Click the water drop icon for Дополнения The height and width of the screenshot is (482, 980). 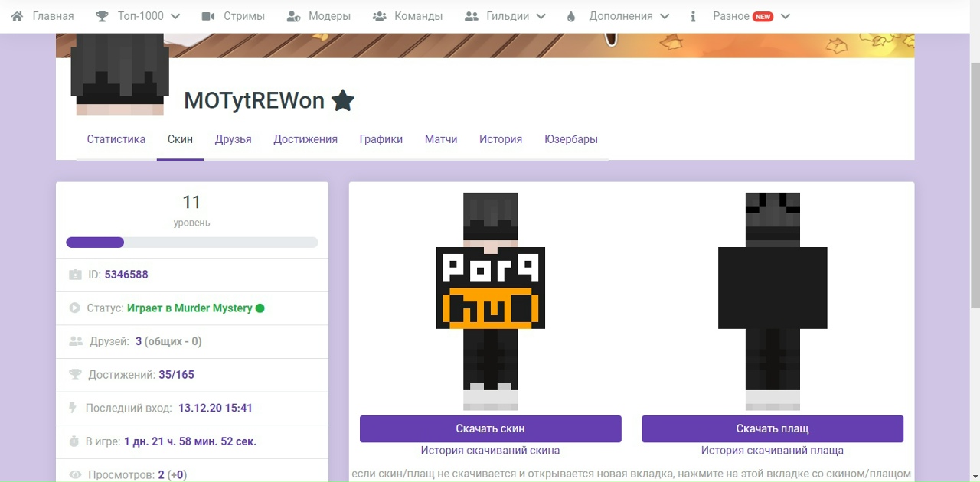pyautogui.click(x=570, y=16)
